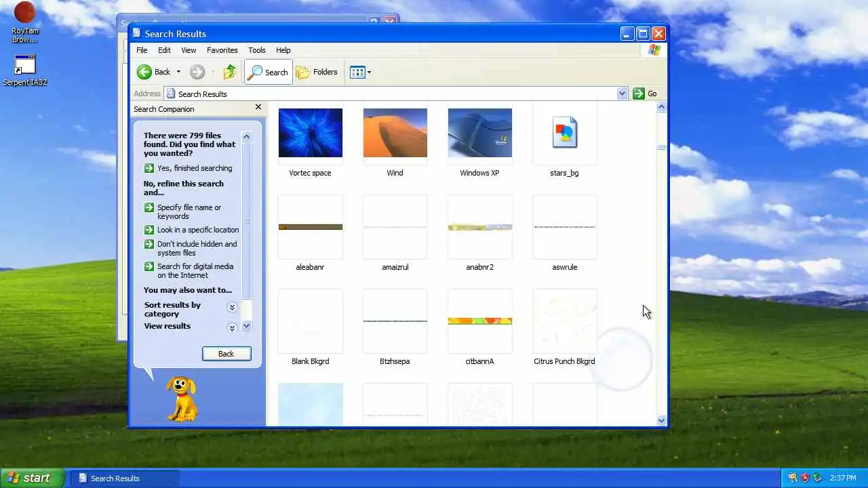Open the Views icon menu

pyautogui.click(x=357, y=72)
